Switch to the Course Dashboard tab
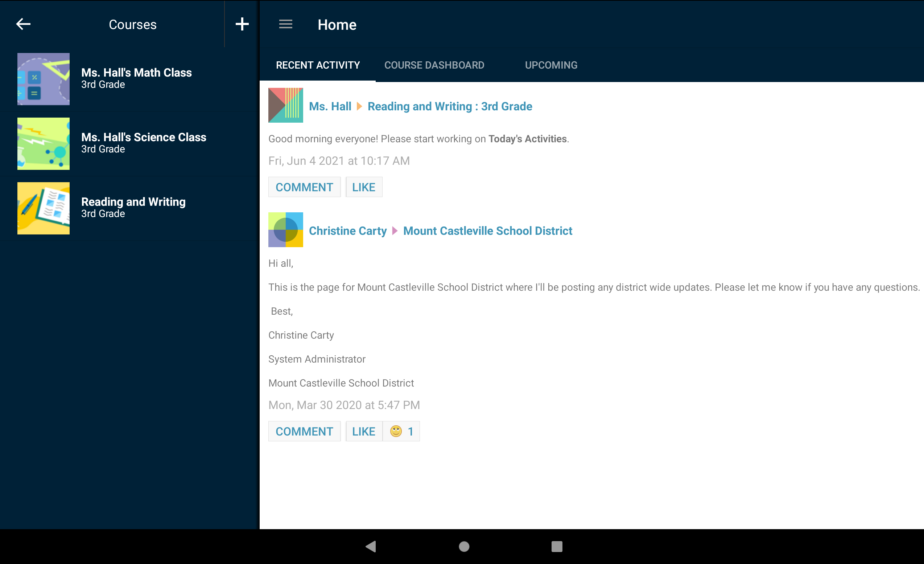 [x=434, y=65]
